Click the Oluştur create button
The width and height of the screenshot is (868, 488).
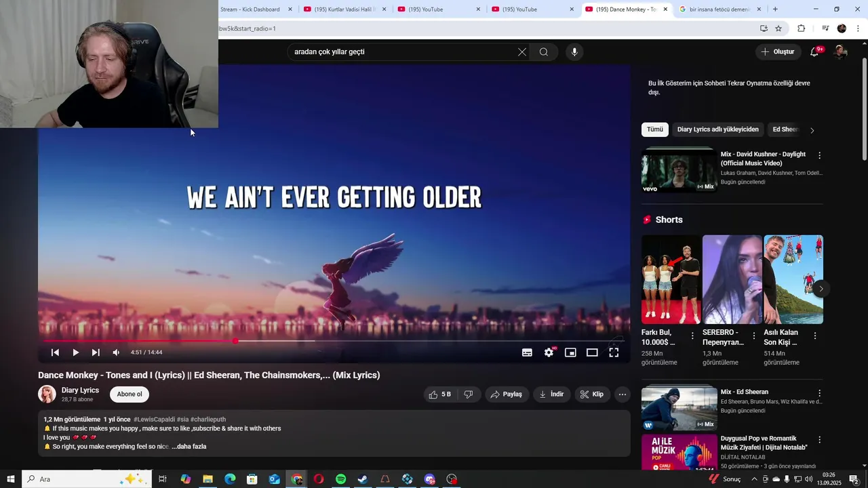(x=777, y=52)
